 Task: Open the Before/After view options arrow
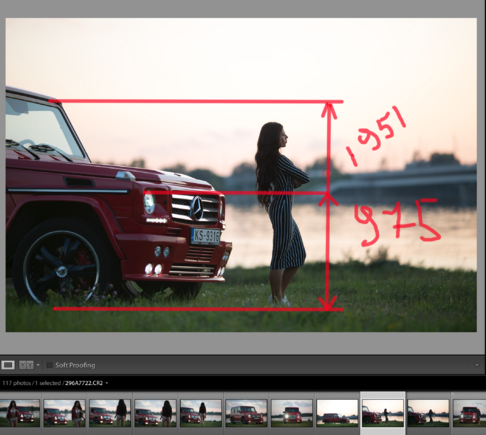[38, 365]
